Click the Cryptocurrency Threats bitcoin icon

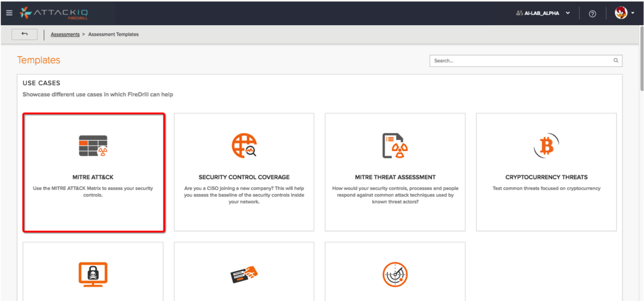point(546,146)
